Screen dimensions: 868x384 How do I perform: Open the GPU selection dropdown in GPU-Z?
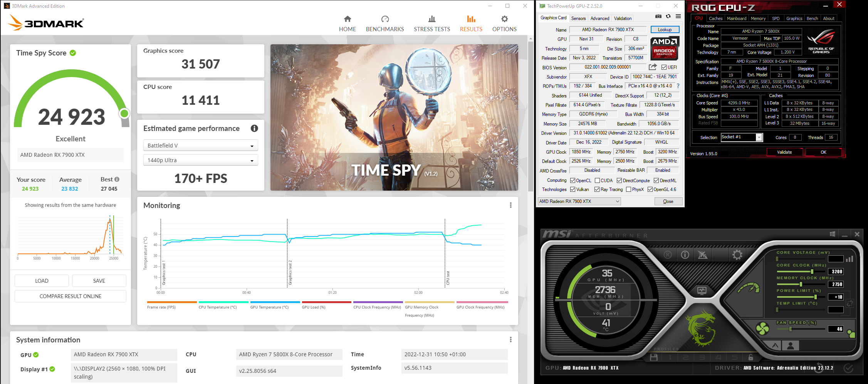(x=579, y=201)
